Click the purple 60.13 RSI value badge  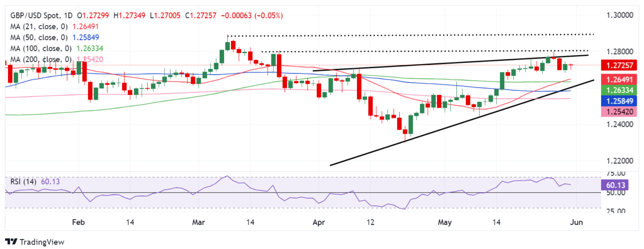point(615,185)
